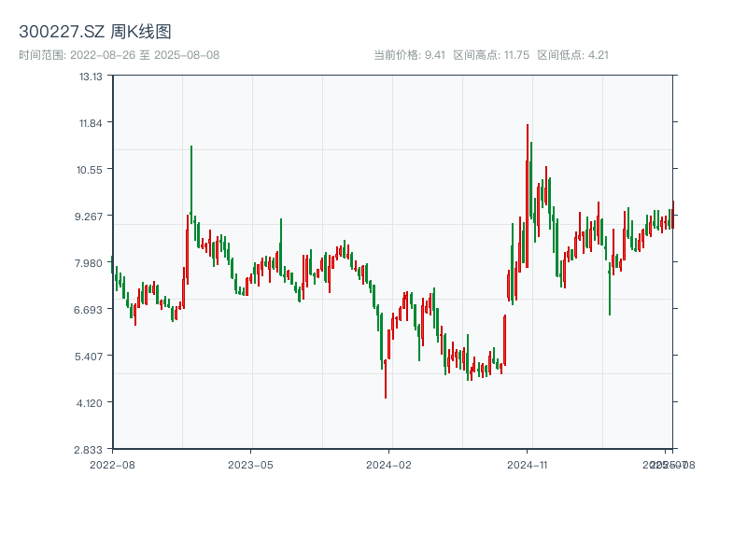Image resolution: width=747 pixels, height=560 pixels.
Task: Click the 区间高点 11.75 label
Action: (491, 55)
